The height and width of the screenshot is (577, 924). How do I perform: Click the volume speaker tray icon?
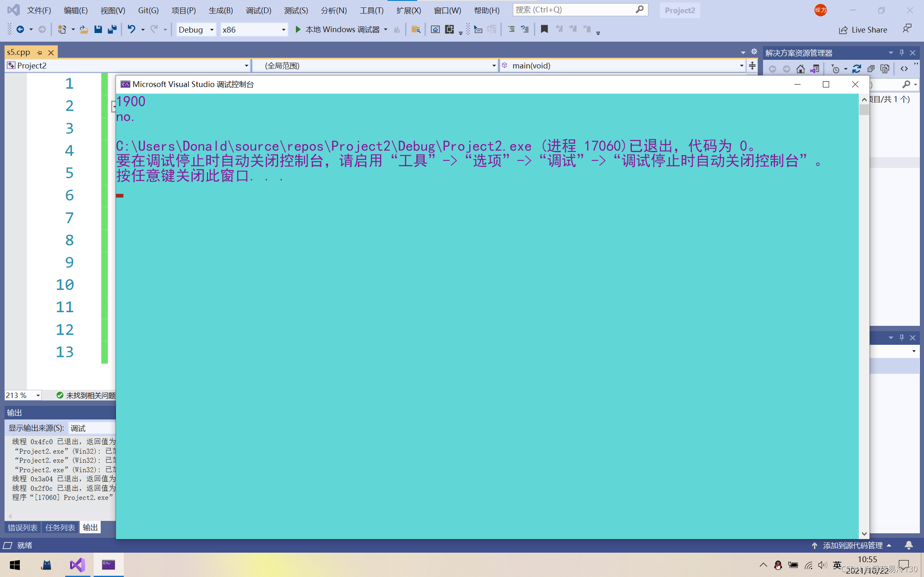[822, 565]
